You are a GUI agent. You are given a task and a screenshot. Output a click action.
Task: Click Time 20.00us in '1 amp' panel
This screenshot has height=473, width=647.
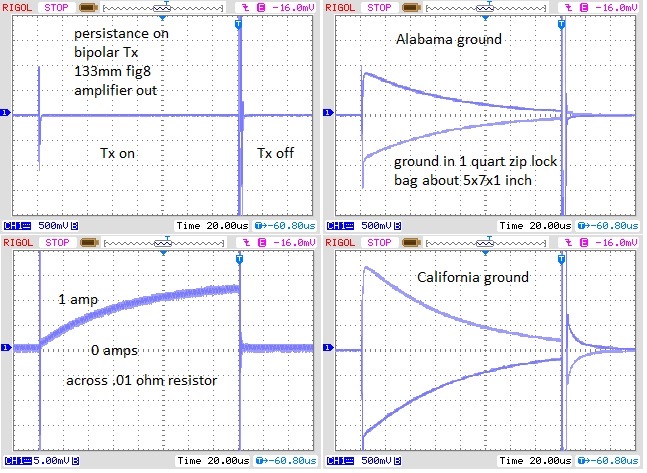[x=213, y=461]
